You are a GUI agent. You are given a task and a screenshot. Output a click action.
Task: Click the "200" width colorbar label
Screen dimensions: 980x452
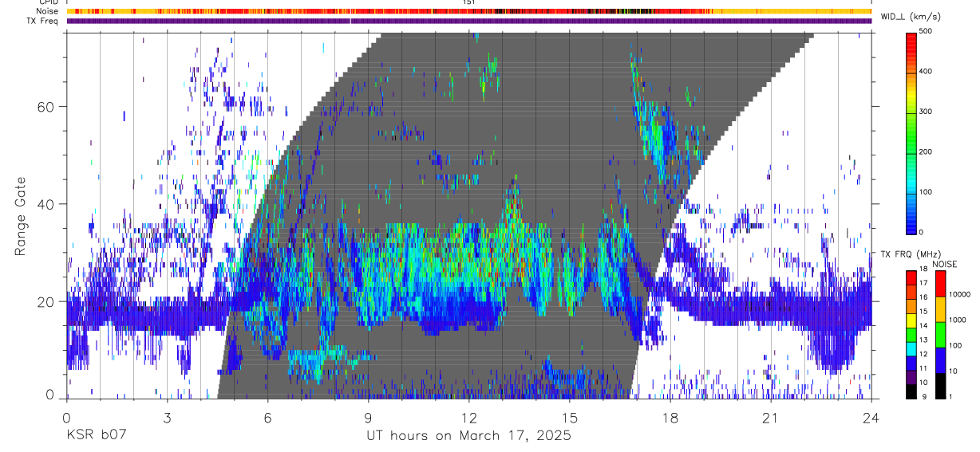pos(927,151)
